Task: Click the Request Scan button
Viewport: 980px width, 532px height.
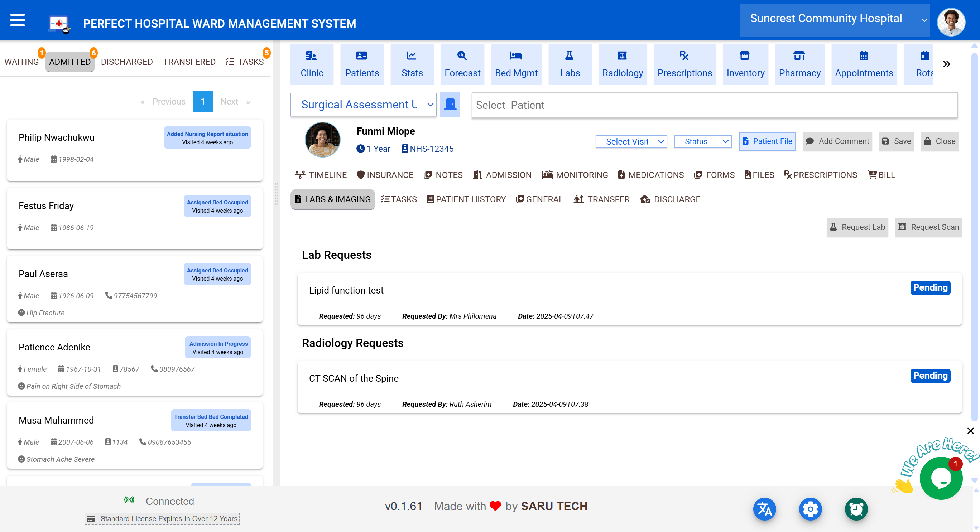Action: point(928,227)
